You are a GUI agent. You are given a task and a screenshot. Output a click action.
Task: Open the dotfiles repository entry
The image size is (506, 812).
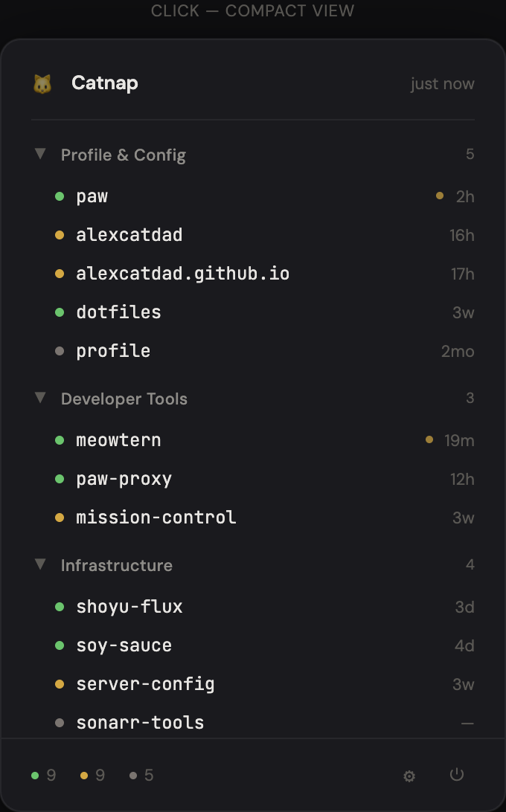[118, 312]
